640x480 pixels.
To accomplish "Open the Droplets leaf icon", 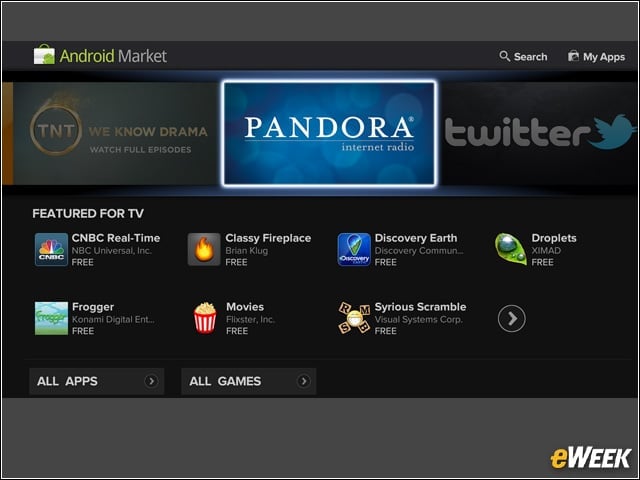I will [511, 249].
